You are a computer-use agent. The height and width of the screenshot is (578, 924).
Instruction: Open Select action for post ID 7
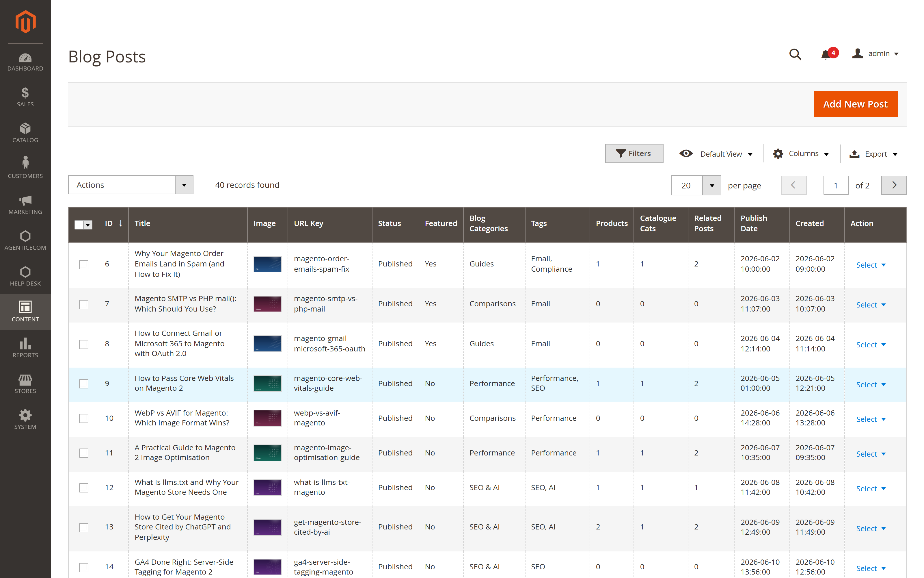click(x=871, y=305)
